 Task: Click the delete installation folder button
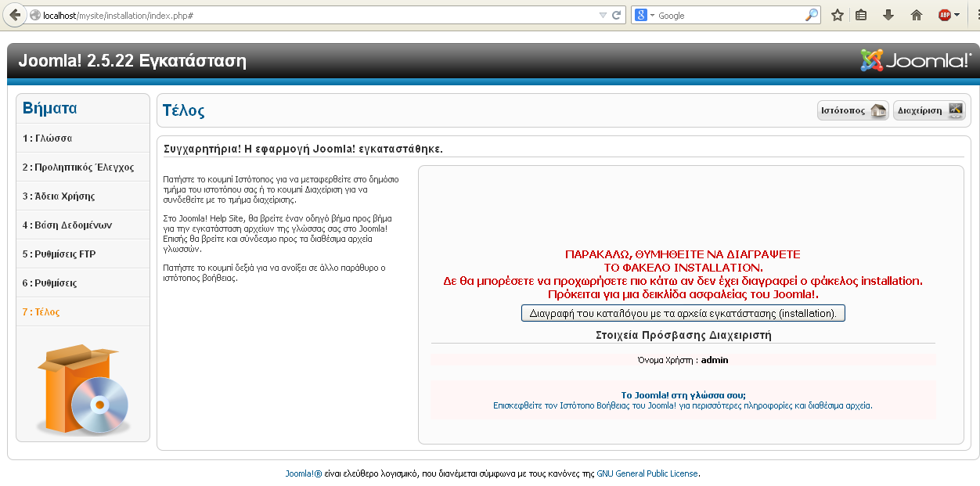click(x=683, y=313)
